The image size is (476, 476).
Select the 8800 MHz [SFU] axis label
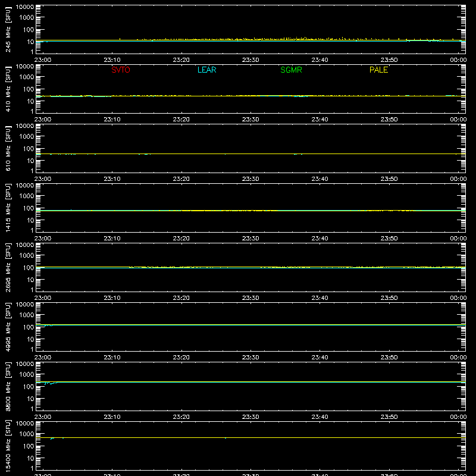click(x=8, y=386)
